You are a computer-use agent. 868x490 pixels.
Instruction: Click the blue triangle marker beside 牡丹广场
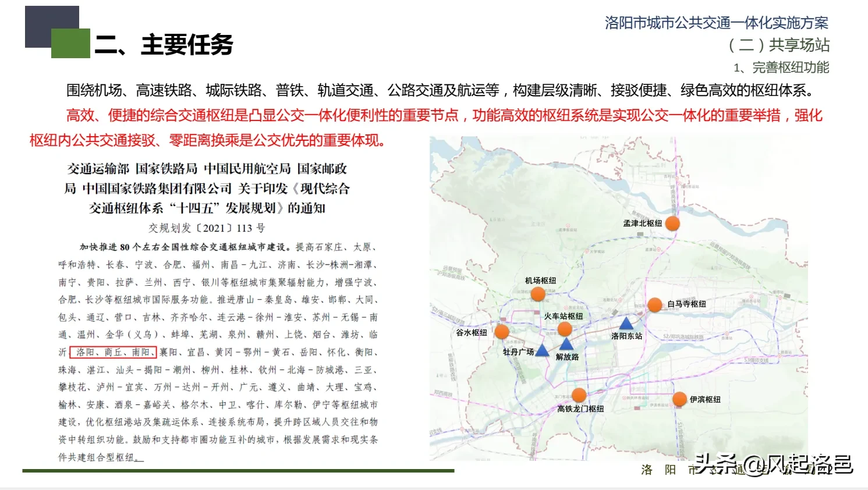coord(542,350)
